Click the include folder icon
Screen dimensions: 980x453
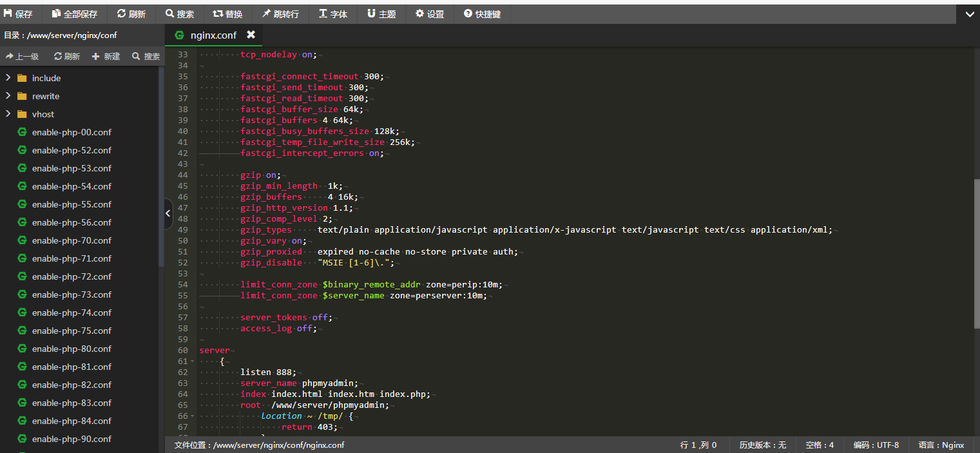pyautogui.click(x=22, y=78)
